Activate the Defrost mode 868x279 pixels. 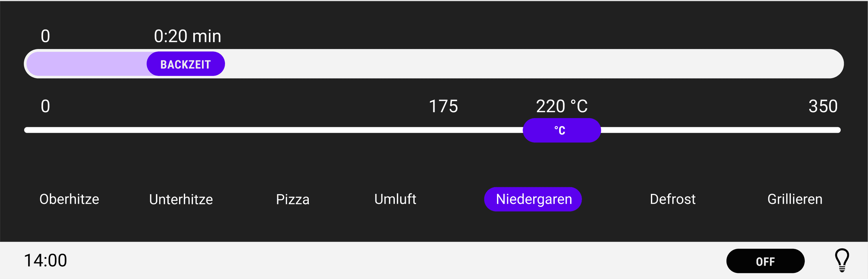click(x=673, y=199)
